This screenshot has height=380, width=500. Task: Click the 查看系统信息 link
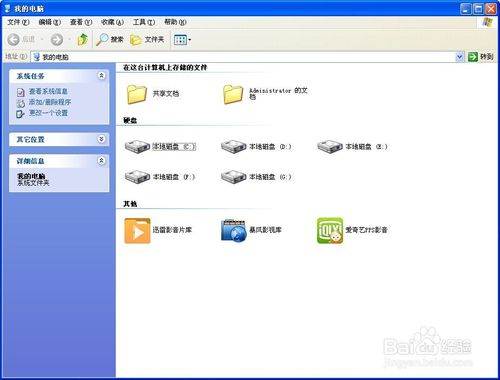tap(48, 91)
